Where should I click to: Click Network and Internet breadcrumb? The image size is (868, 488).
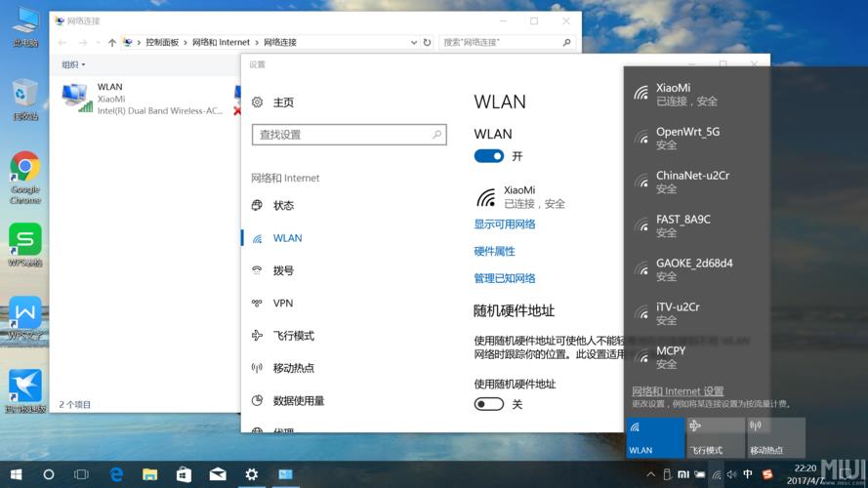click(221, 42)
